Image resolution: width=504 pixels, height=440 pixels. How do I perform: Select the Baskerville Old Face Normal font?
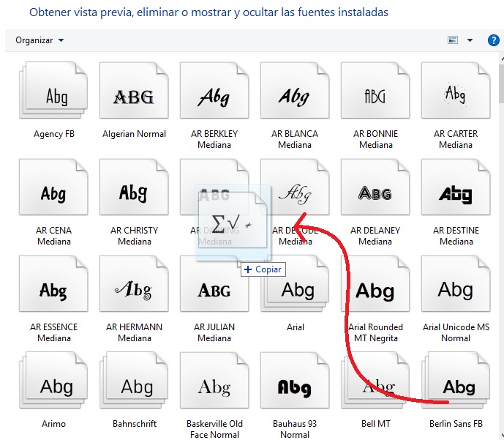coord(214,386)
